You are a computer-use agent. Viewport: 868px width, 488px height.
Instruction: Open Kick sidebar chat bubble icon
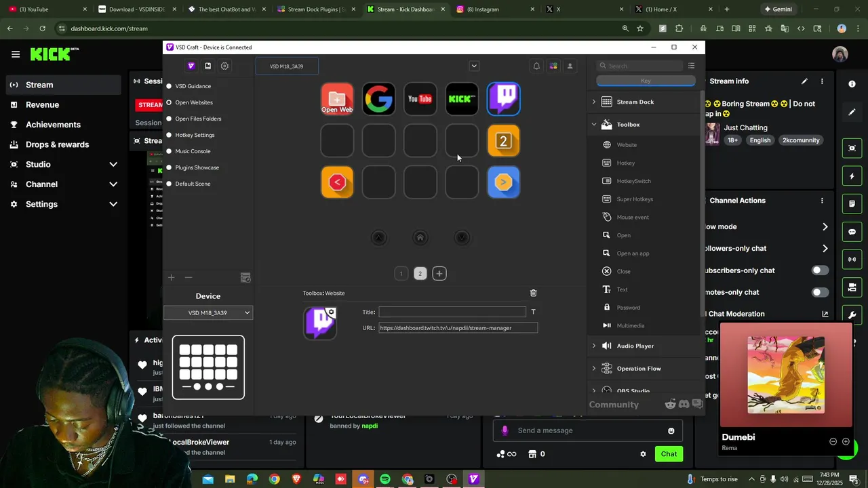click(852, 232)
